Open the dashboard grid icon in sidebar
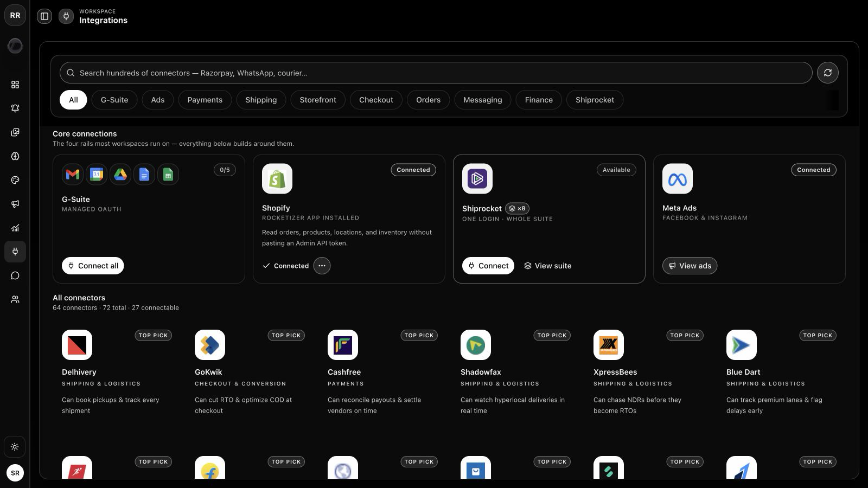This screenshot has width=868, height=488. click(x=15, y=85)
